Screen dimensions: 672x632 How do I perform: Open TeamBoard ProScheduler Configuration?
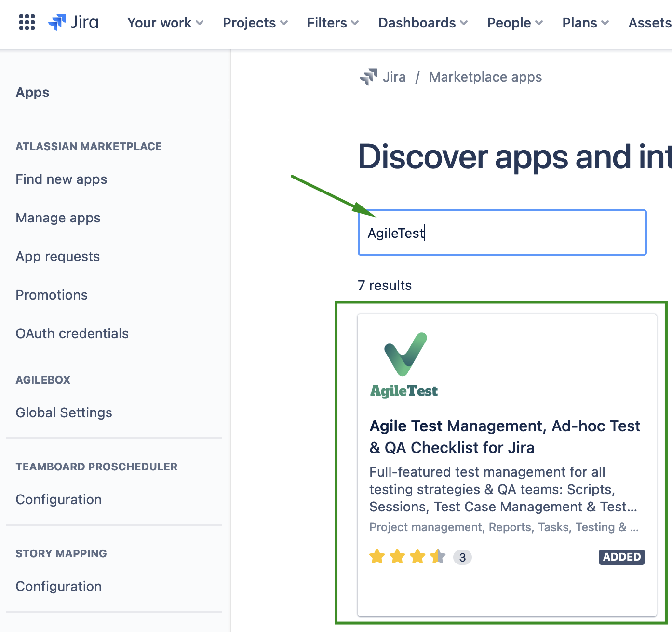[x=59, y=499]
